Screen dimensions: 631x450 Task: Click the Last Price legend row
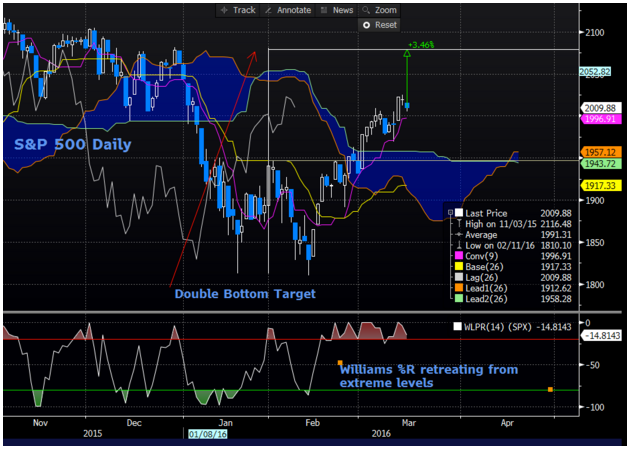[x=513, y=213]
